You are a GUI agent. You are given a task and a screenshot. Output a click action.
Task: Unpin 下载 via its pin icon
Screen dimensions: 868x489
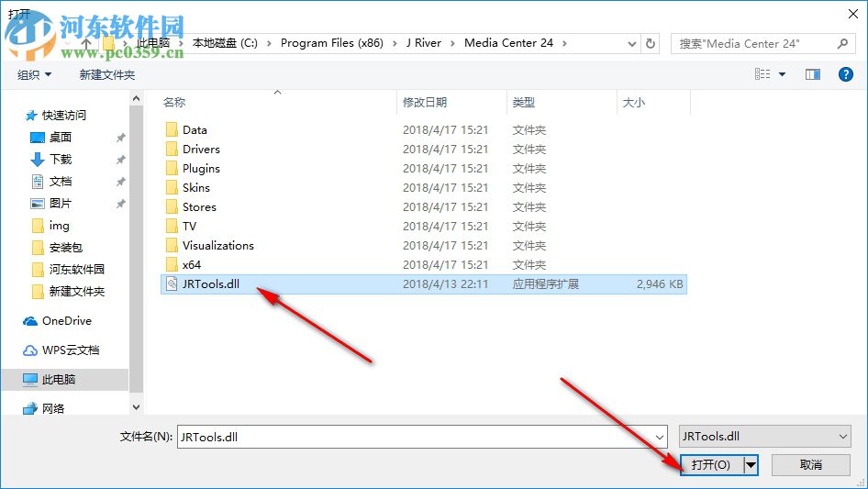(121, 160)
